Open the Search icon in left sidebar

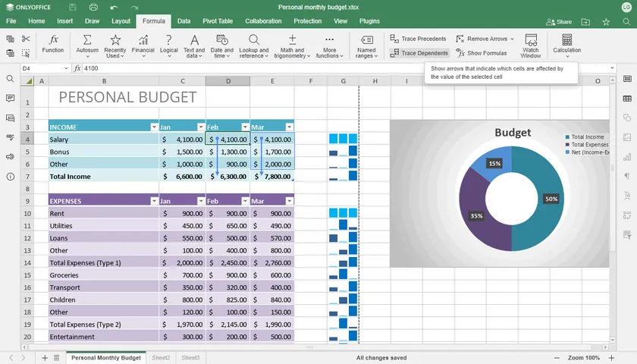[x=10, y=79]
